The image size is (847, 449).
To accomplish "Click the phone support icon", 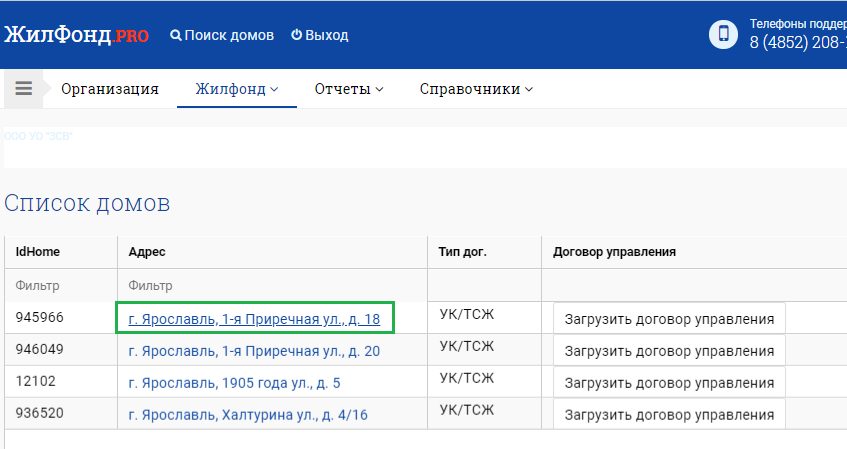I will [x=722, y=34].
